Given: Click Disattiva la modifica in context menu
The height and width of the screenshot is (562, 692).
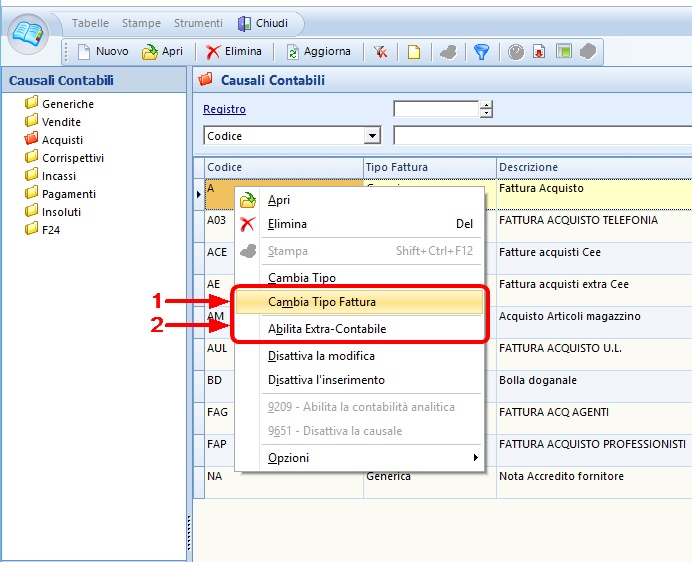Looking at the screenshot, I should click(321, 356).
